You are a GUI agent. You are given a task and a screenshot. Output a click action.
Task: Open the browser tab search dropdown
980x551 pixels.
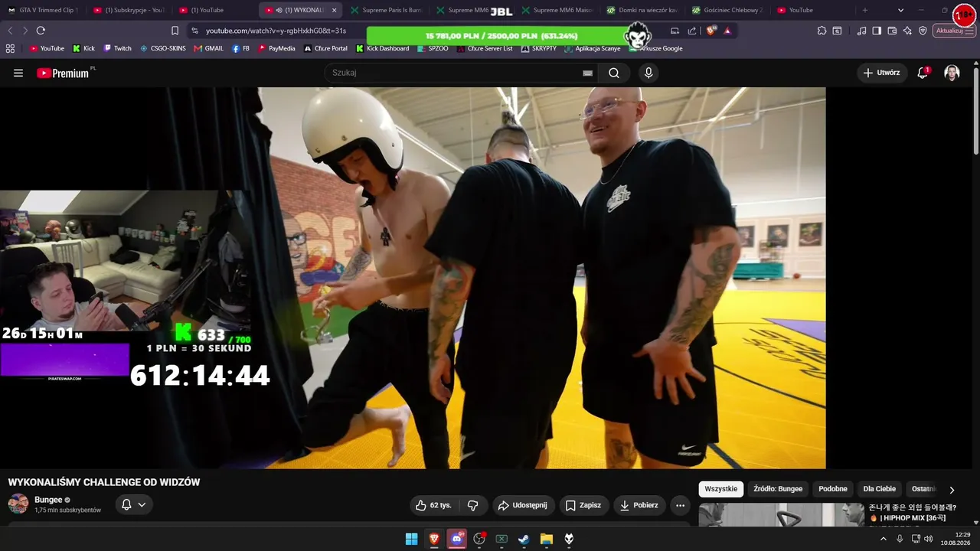900,10
